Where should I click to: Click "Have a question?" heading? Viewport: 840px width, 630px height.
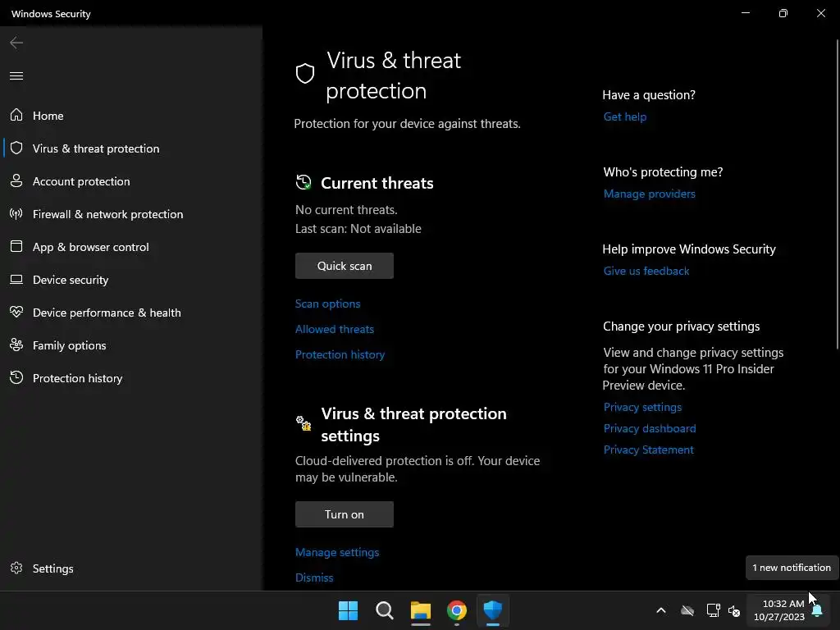649,95
